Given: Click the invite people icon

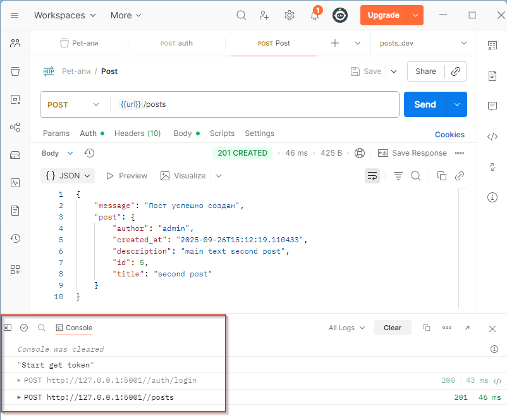Looking at the screenshot, I should pos(264,15).
